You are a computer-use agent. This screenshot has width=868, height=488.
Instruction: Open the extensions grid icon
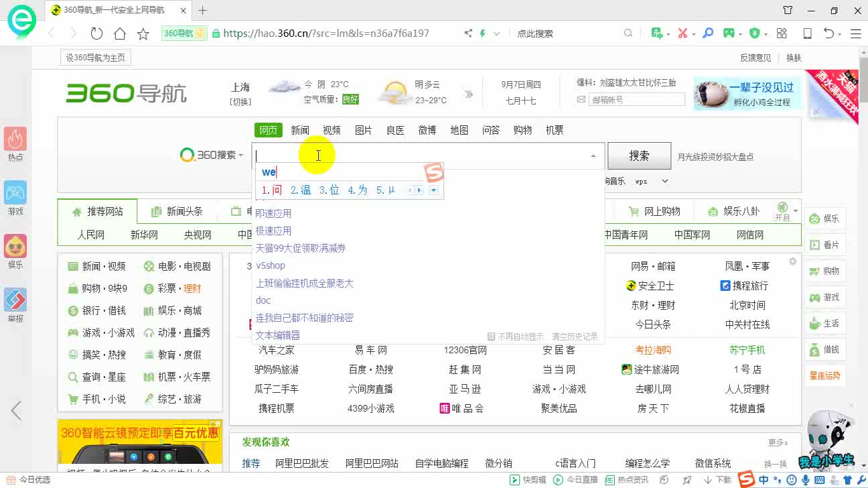coord(782,33)
